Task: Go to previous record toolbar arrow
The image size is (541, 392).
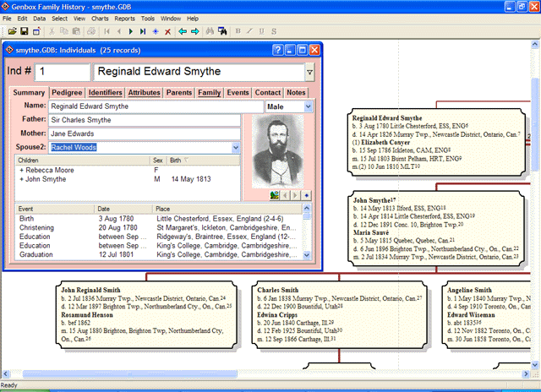Action: click(x=119, y=31)
